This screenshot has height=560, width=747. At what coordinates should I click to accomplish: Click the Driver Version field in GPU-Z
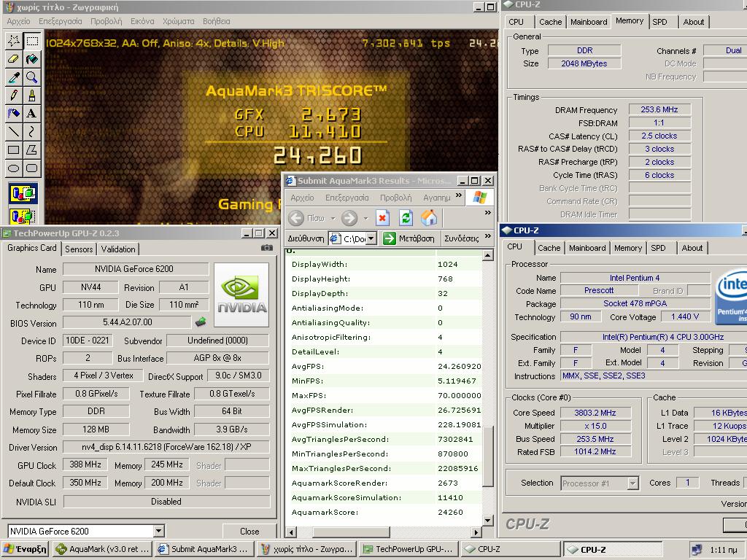166,447
